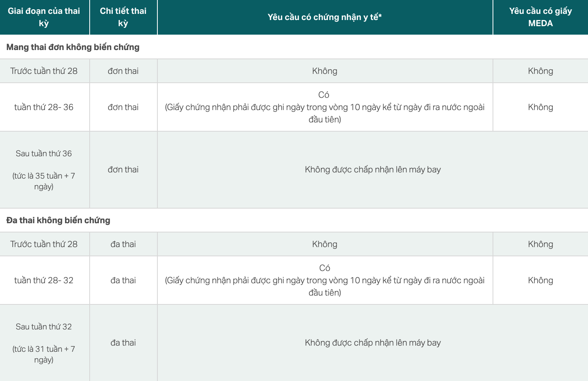Screen dimensions: 588x381
Task: Click the MEDA "Không" cell for "tuần thứ 28- 36"
Action: (540, 107)
